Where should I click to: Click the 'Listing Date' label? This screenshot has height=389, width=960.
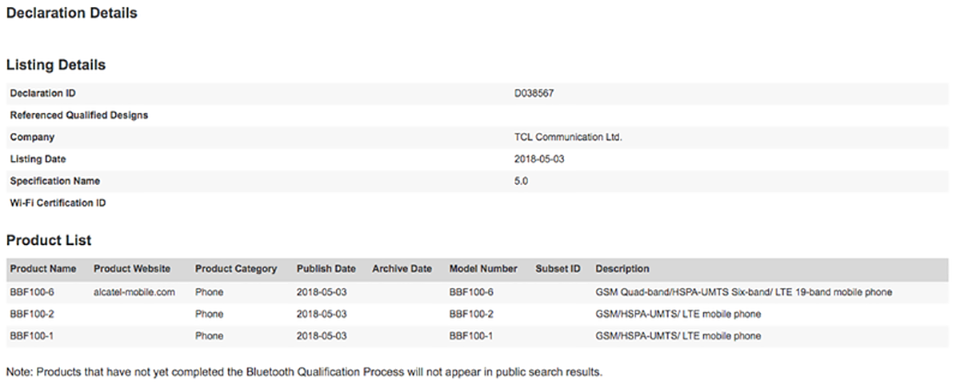[x=38, y=159]
